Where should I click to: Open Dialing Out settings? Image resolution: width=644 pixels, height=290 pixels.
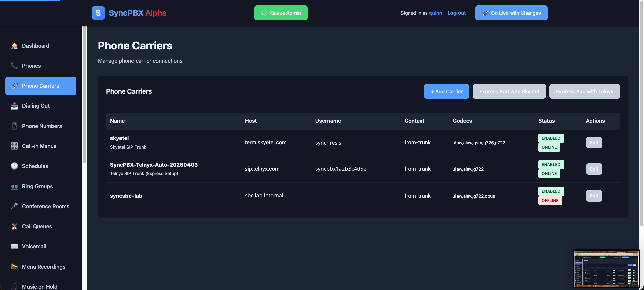point(41,106)
